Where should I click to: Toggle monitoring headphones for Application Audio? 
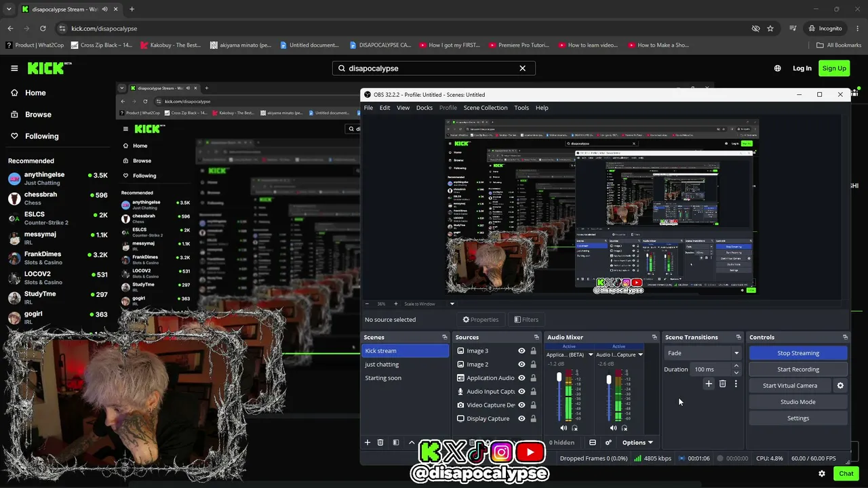(x=575, y=428)
